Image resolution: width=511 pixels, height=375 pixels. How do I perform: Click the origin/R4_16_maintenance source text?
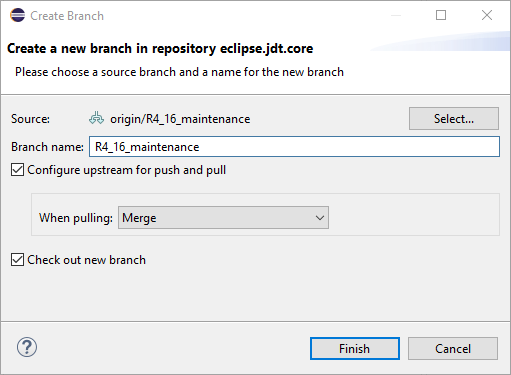tap(180, 119)
